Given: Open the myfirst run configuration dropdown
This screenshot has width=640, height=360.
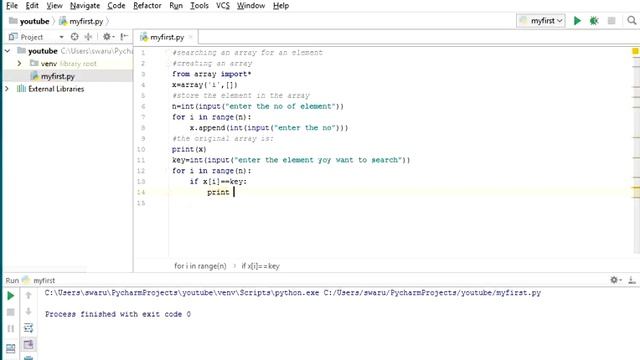Looking at the screenshot, I should pos(541,21).
